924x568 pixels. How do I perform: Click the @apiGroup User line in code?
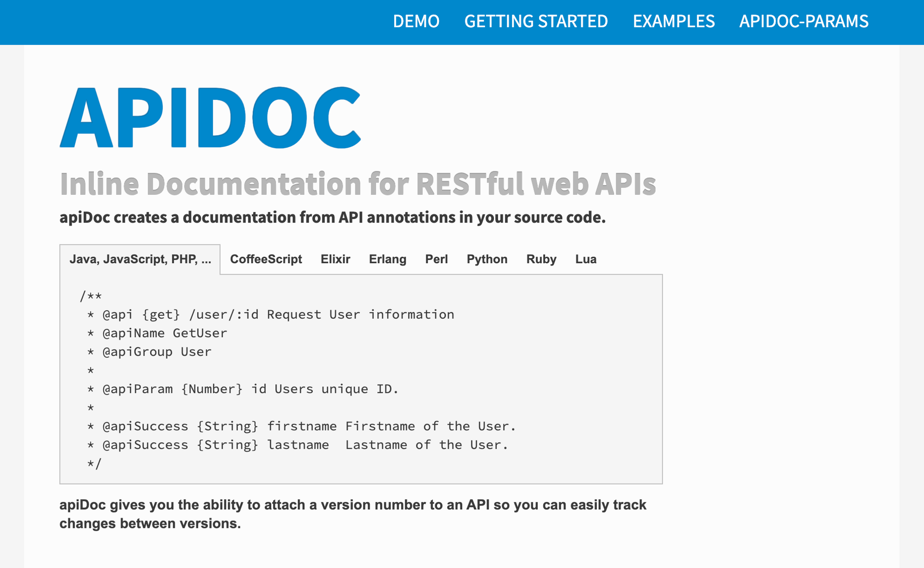157,352
